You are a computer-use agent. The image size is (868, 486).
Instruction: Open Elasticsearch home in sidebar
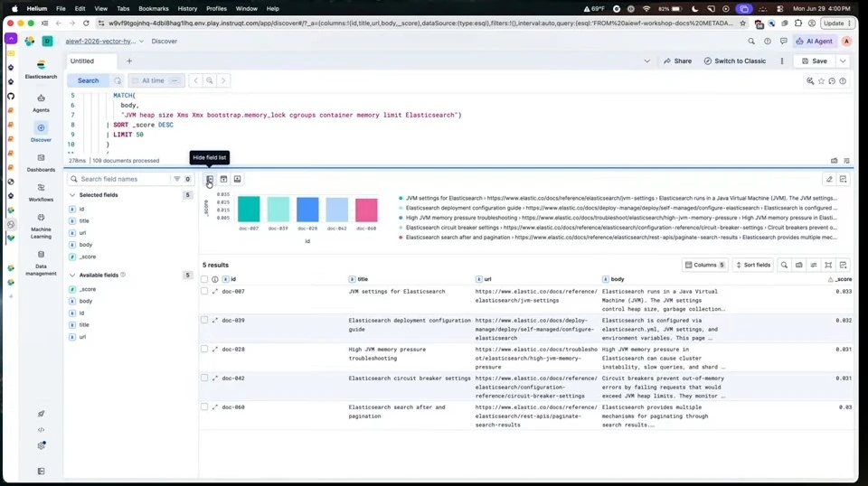41,70
